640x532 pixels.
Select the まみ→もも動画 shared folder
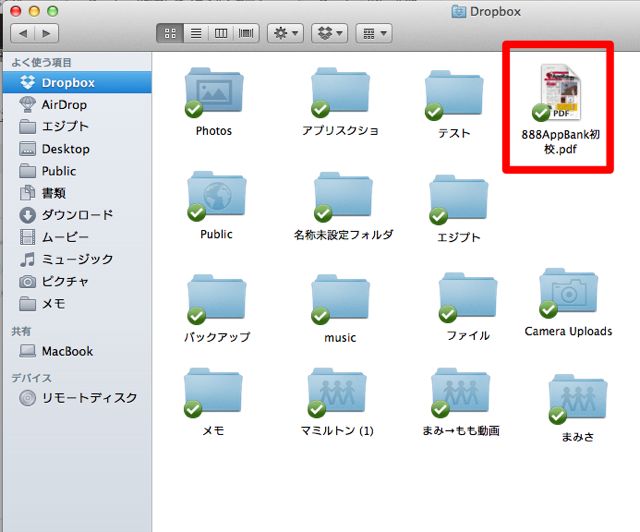coord(460,392)
